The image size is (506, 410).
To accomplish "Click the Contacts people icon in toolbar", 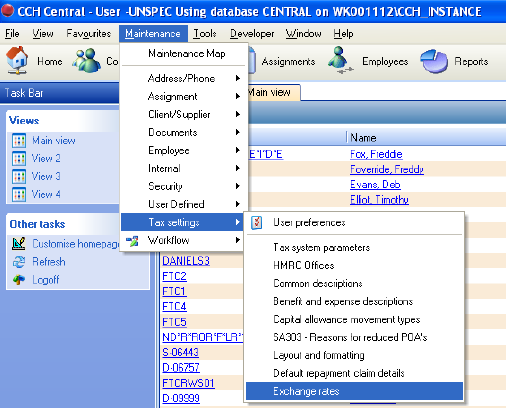I will (87, 60).
